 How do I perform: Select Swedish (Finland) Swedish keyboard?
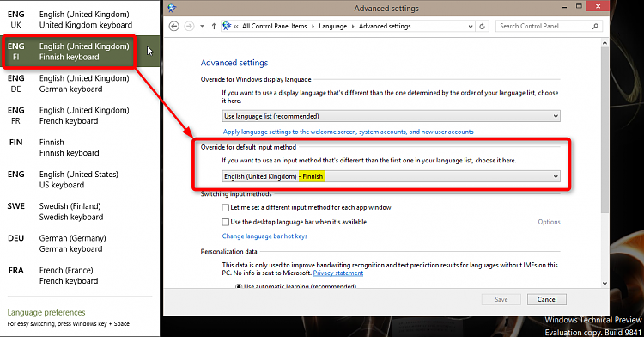[80, 211]
